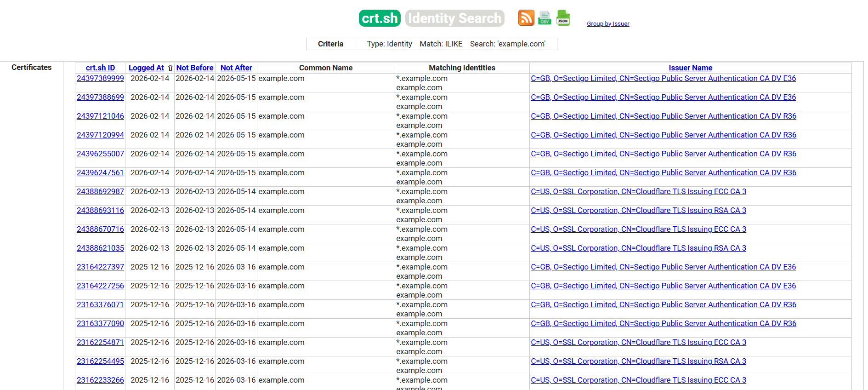Open certificate ID 24388621035

100,248
